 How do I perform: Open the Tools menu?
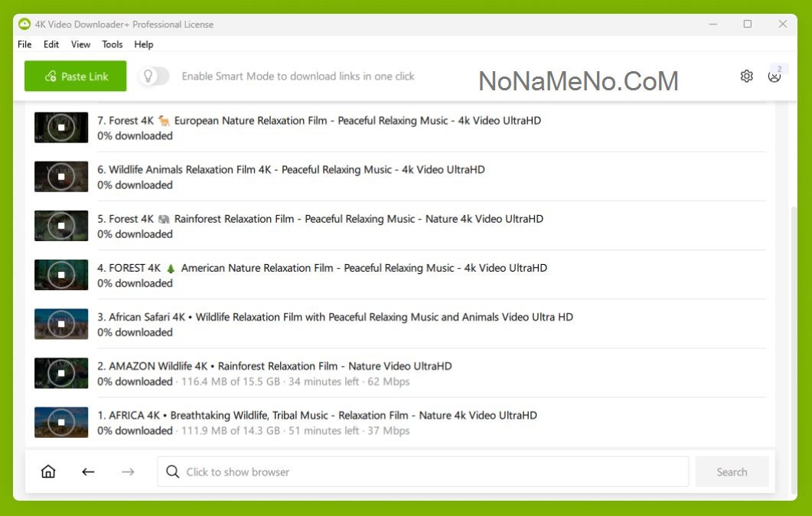point(113,44)
